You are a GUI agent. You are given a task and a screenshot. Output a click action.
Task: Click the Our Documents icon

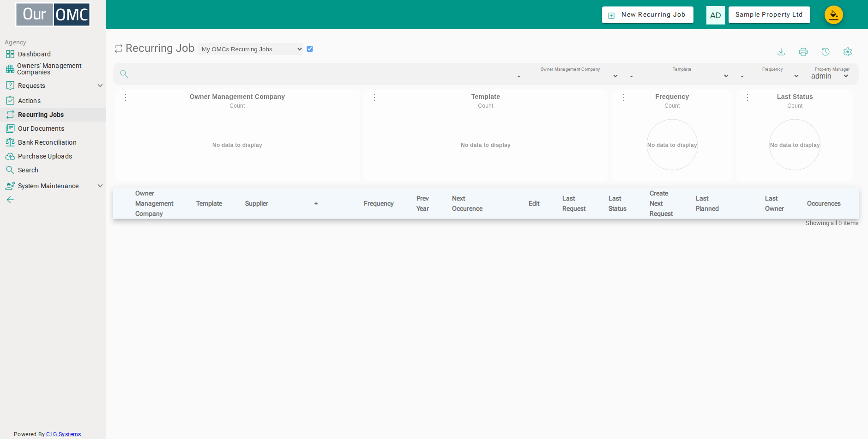point(10,128)
